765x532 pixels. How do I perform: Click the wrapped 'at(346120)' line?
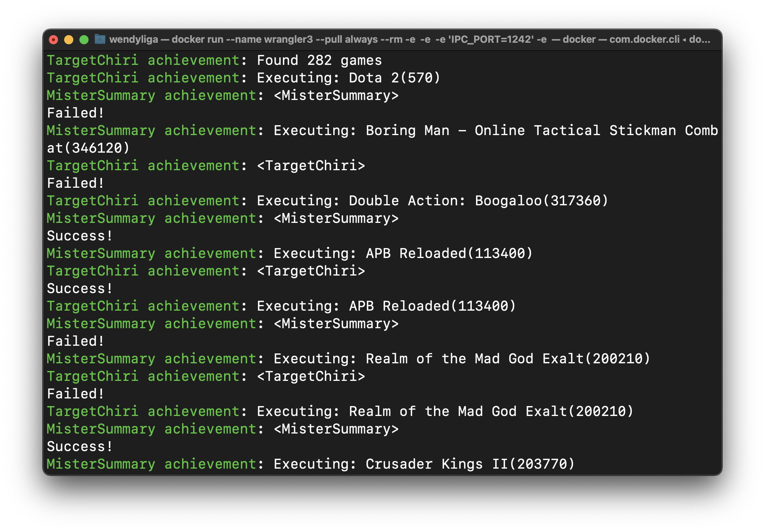[88, 148]
